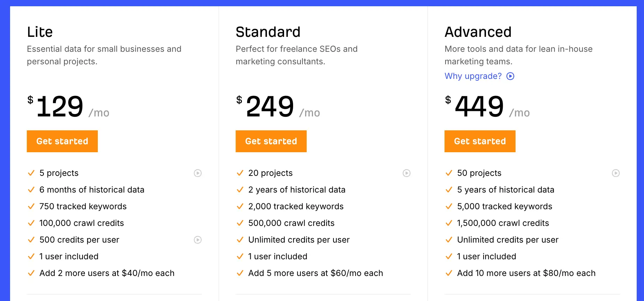Click the checkmark beside "1,500,000 crawl credits"
This screenshot has width=644, height=301.
pos(449,223)
